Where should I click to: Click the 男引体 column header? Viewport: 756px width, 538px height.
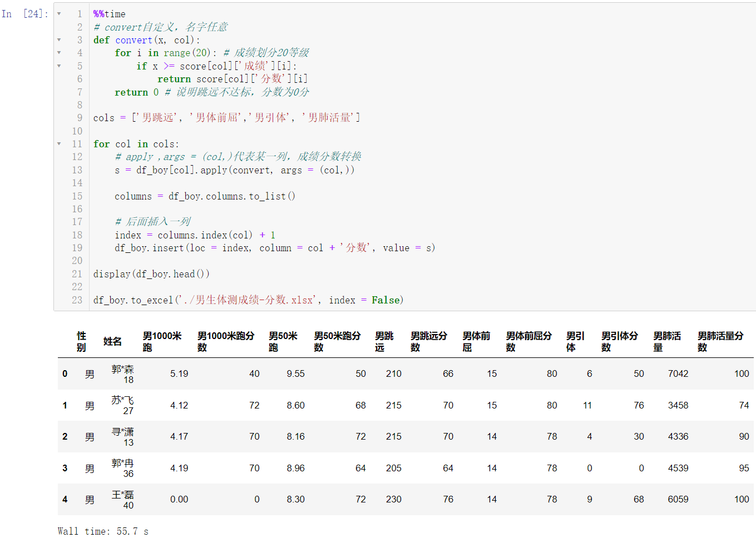[575, 341]
